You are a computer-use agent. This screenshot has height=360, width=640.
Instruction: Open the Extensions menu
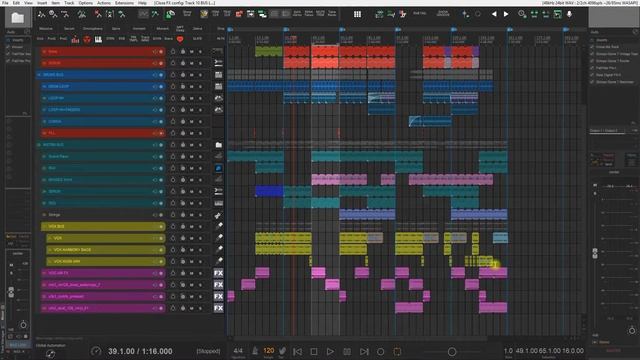(x=124, y=3)
